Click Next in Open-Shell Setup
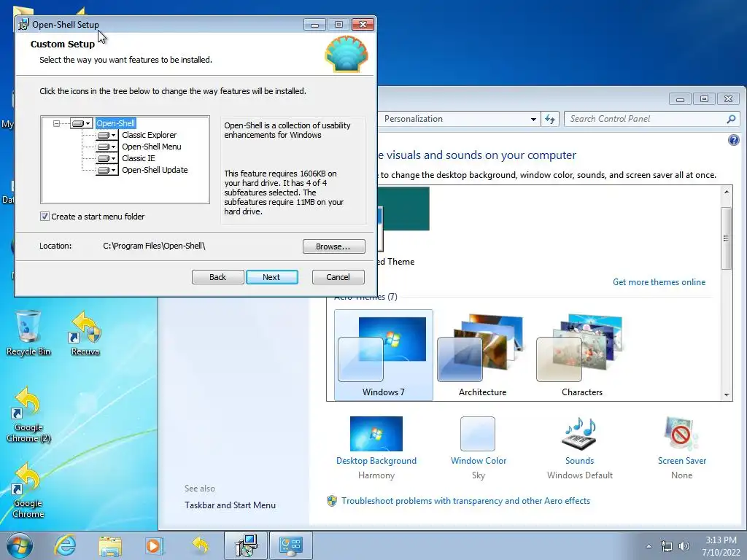The width and height of the screenshot is (747, 560). pos(271,277)
